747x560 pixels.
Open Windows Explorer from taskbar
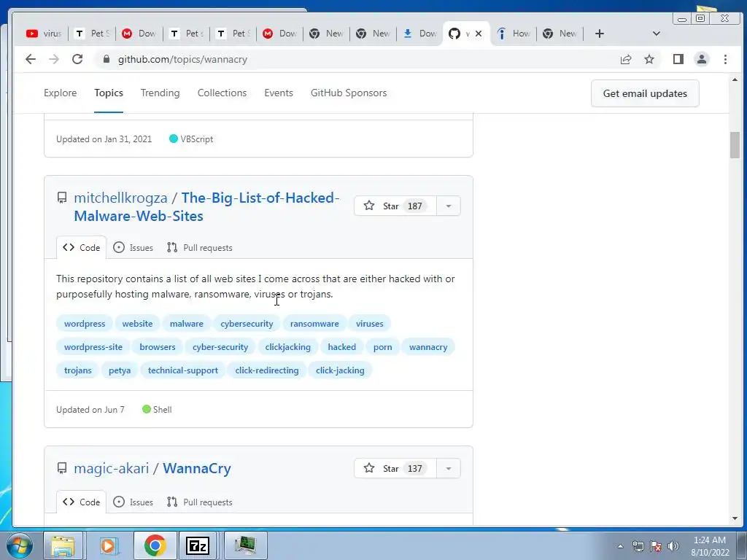pyautogui.click(x=63, y=545)
